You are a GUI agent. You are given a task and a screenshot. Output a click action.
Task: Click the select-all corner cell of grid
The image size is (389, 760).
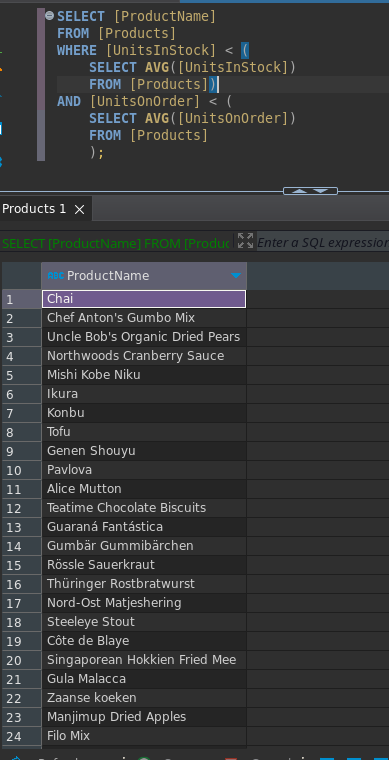21,275
